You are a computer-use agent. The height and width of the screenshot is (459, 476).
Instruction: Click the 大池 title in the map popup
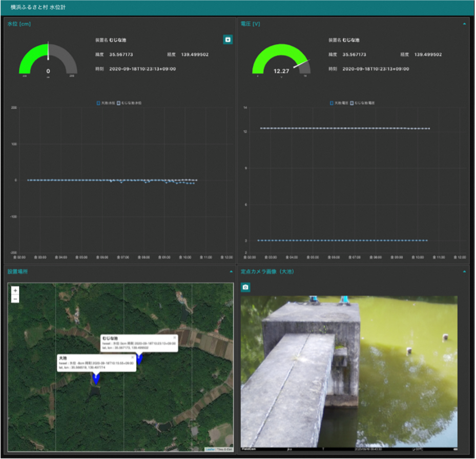(x=63, y=358)
